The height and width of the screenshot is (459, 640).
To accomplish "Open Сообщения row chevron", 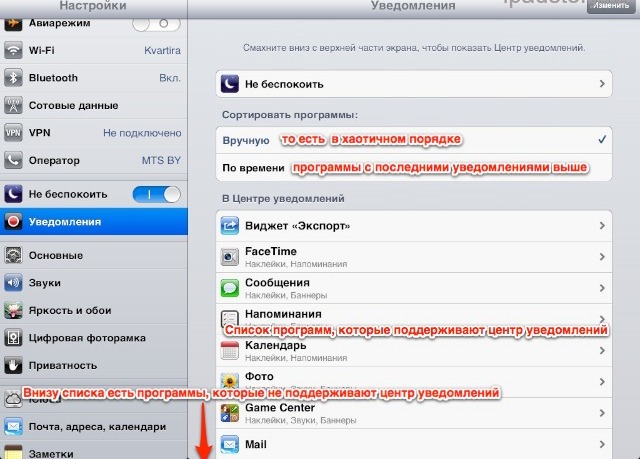I will [602, 288].
